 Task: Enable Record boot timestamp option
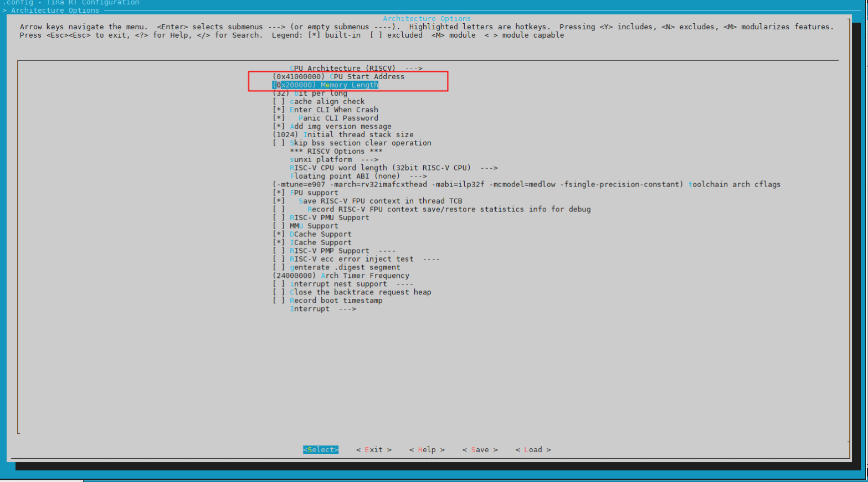click(x=279, y=300)
